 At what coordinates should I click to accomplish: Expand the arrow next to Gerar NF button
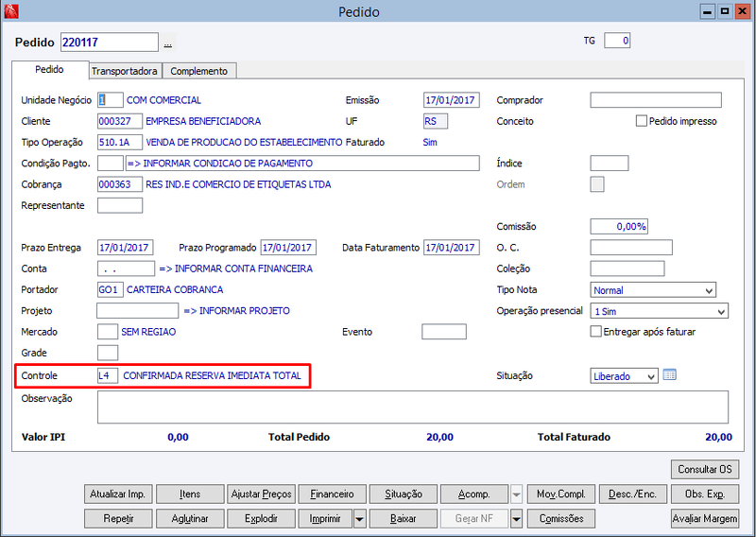pyautogui.click(x=516, y=519)
